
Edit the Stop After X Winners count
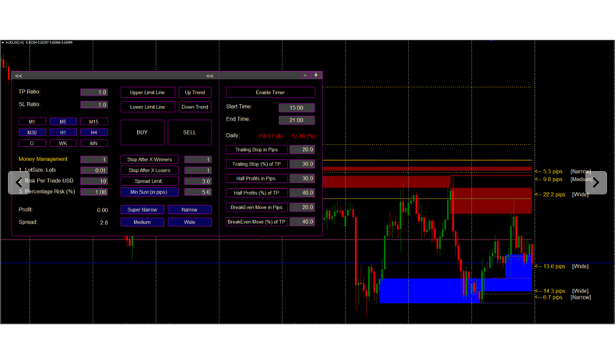(198, 159)
